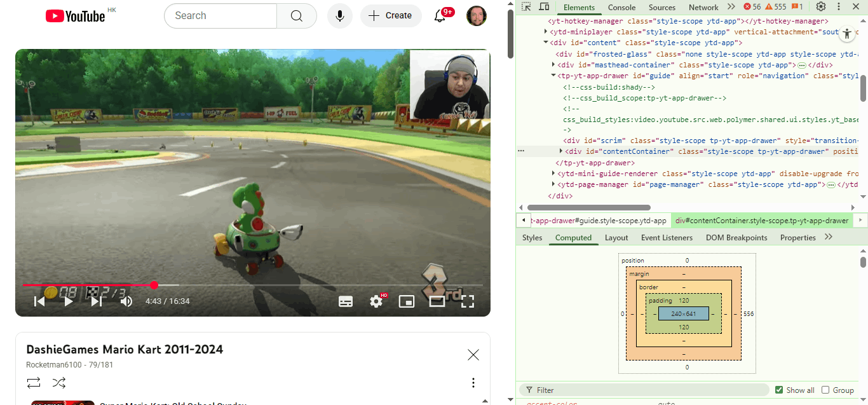The width and height of the screenshot is (868, 405).
Task: Toggle subtitles/closed captions in player
Action: 346,301
